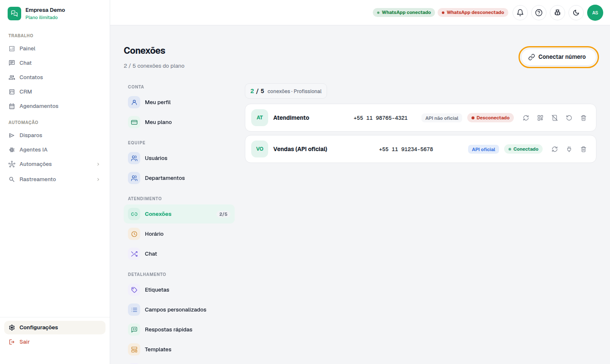The width and height of the screenshot is (610, 364).
Task: Open the QR code for Atendimento connection
Action: (540, 118)
